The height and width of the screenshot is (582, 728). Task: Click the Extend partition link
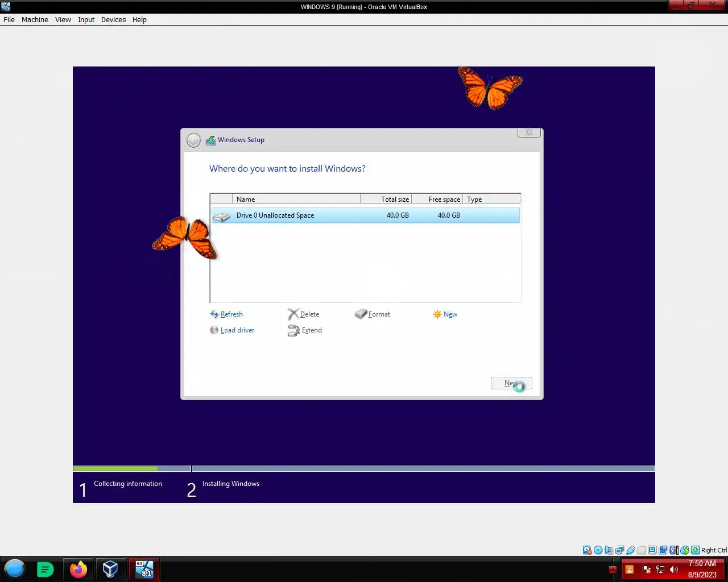[x=305, y=330]
